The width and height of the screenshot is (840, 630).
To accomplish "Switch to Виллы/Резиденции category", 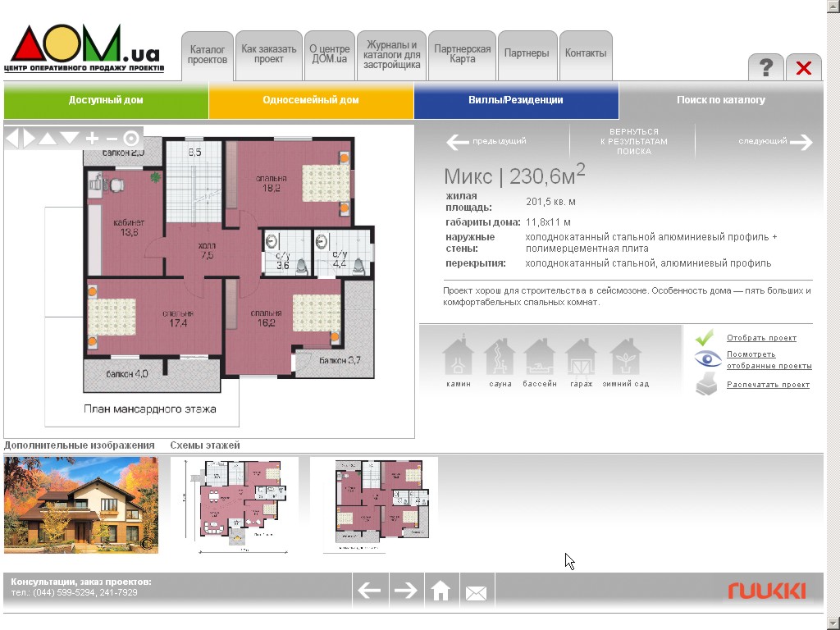I will (x=516, y=100).
